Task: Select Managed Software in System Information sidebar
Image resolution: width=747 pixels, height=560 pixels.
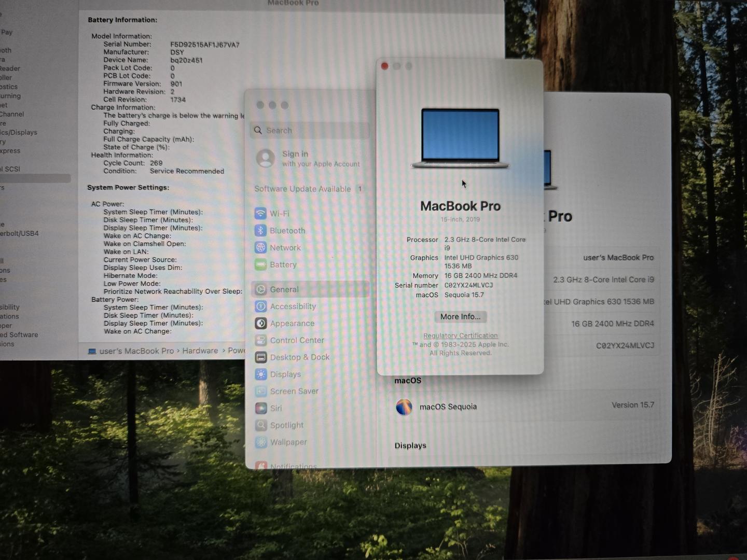Action: coord(19,335)
